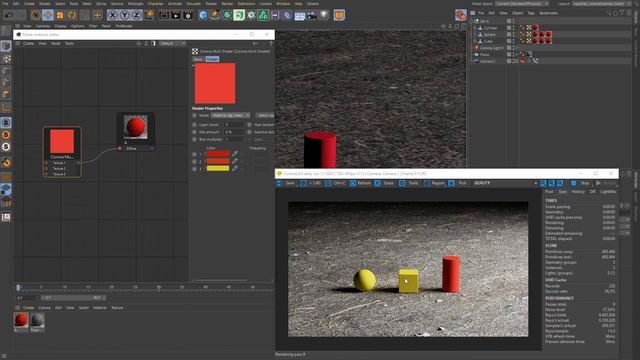Viewport: 640px width, 360px height.
Task: Select the Live Selection tool
Action: tap(36, 16)
